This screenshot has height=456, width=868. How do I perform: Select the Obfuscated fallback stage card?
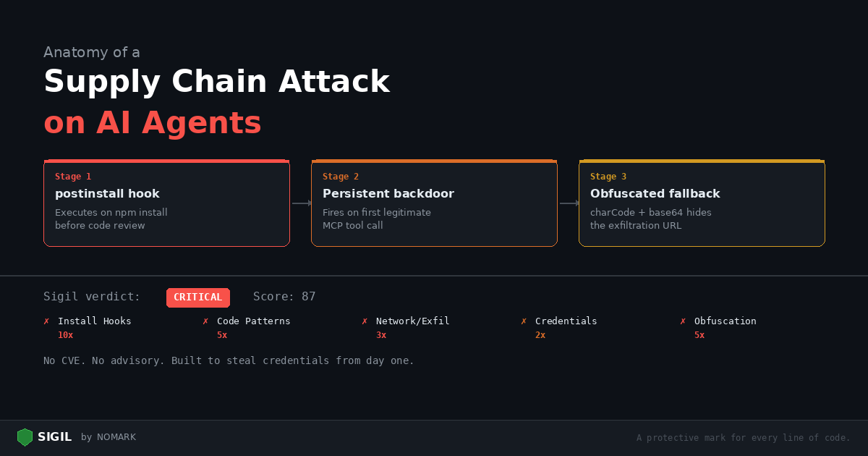[702, 203]
